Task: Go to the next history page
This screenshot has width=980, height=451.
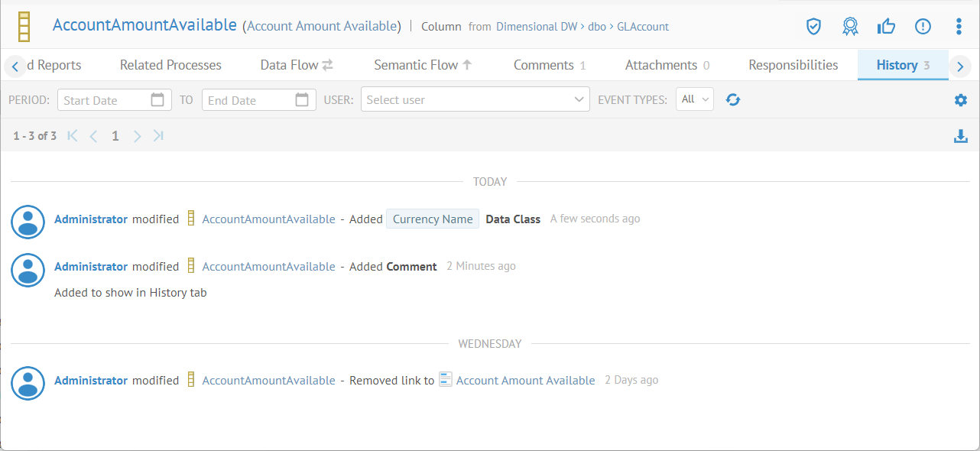Action: click(x=138, y=136)
